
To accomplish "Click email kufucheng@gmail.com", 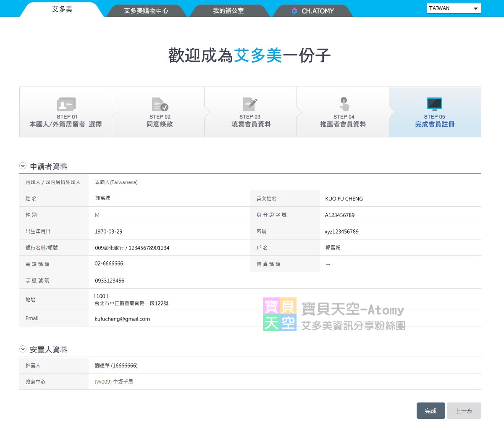I will click(x=122, y=319).
